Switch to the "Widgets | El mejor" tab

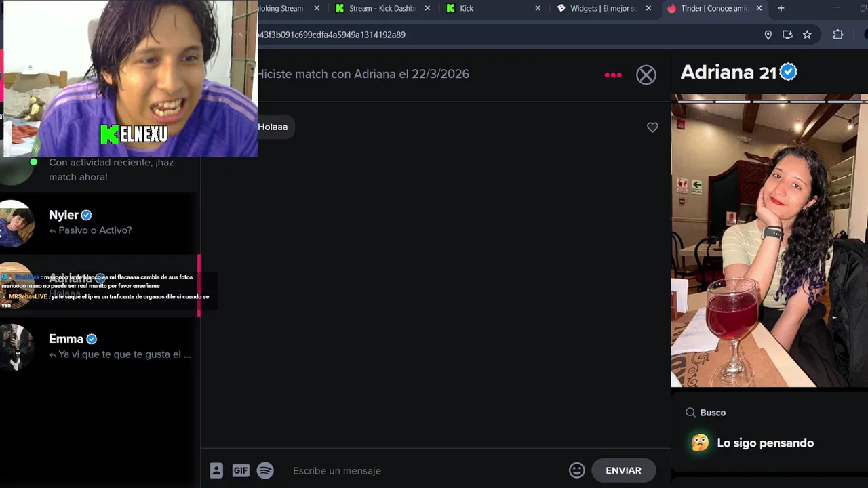604,8
